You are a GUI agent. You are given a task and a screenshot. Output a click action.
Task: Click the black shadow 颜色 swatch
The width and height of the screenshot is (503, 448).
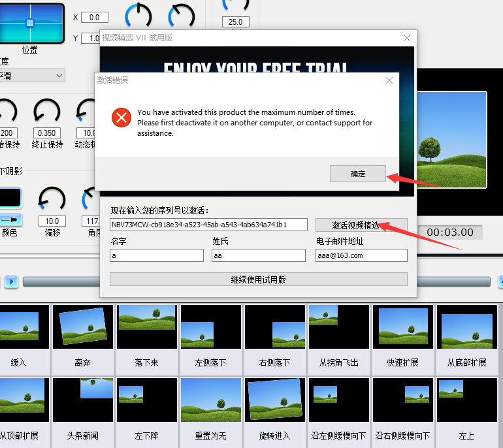pyautogui.click(x=10, y=198)
